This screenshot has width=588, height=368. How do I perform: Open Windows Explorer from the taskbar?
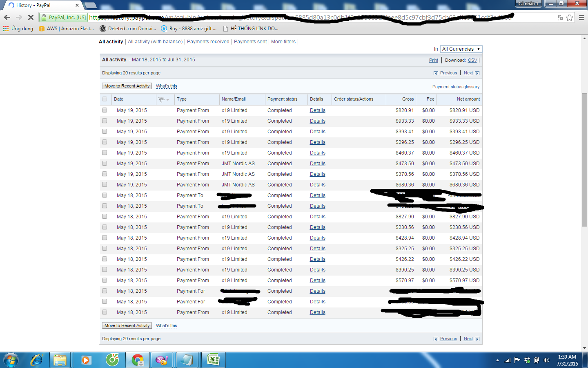coord(60,360)
